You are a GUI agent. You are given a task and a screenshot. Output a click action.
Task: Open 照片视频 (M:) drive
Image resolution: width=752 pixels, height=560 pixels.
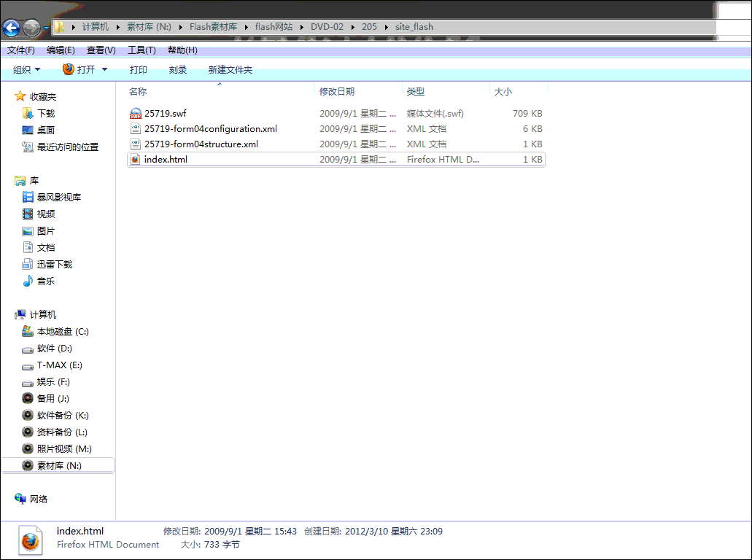57,448
